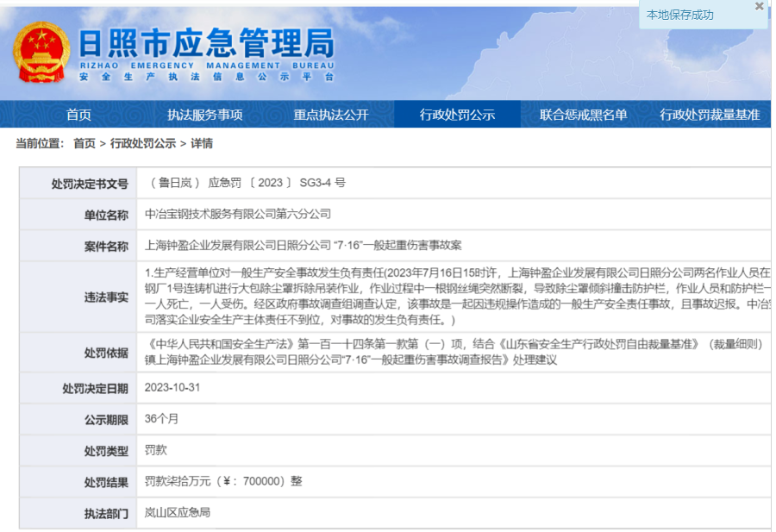Screen dimensions: 776x532
Task: Select the 罚款 penalty type value
Action: click(156, 450)
